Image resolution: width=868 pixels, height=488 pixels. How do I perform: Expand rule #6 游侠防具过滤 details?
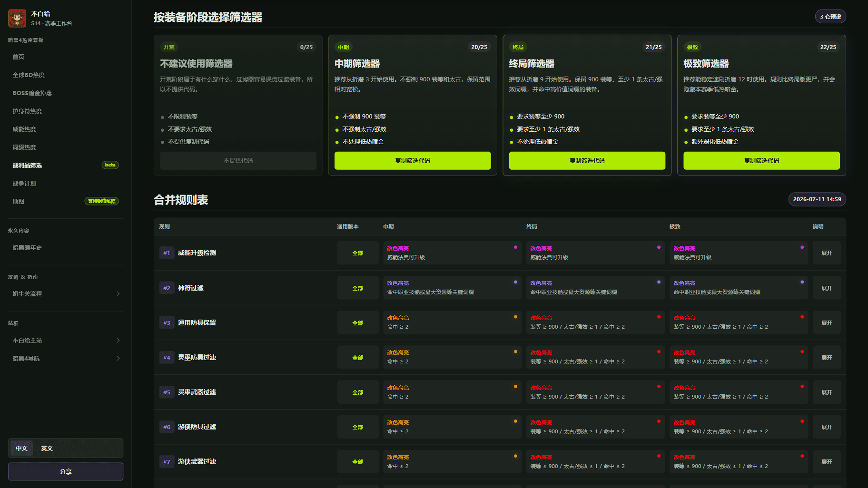pyautogui.click(x=827, y=427)
